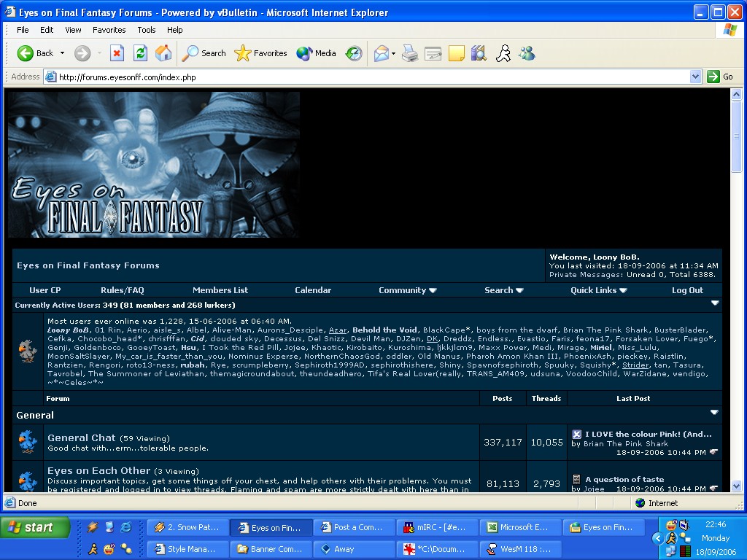
Task: Open the Tools menu
Action: click(146, 29)
